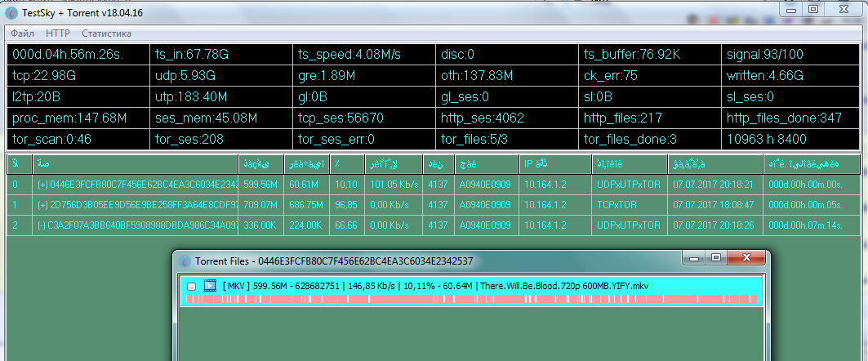Click the pink file pieces progress bar
The image size is (868, 361).
(x=472, y=300)
